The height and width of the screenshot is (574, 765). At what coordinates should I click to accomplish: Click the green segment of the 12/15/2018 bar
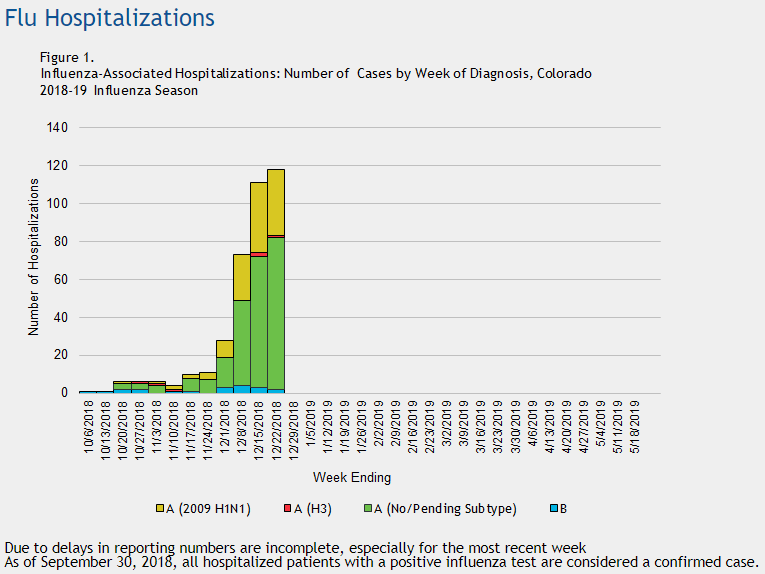point(258,321)
